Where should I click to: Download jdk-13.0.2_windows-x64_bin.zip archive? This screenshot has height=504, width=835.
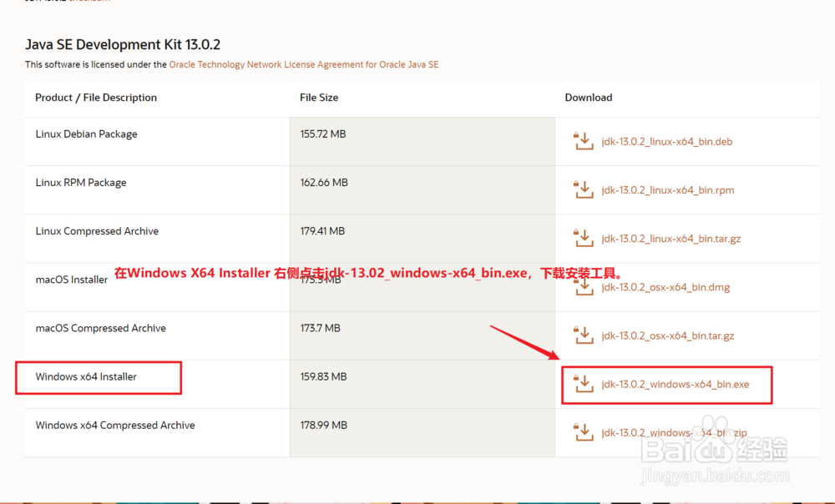pyautogui.click(x=674, y=433)
